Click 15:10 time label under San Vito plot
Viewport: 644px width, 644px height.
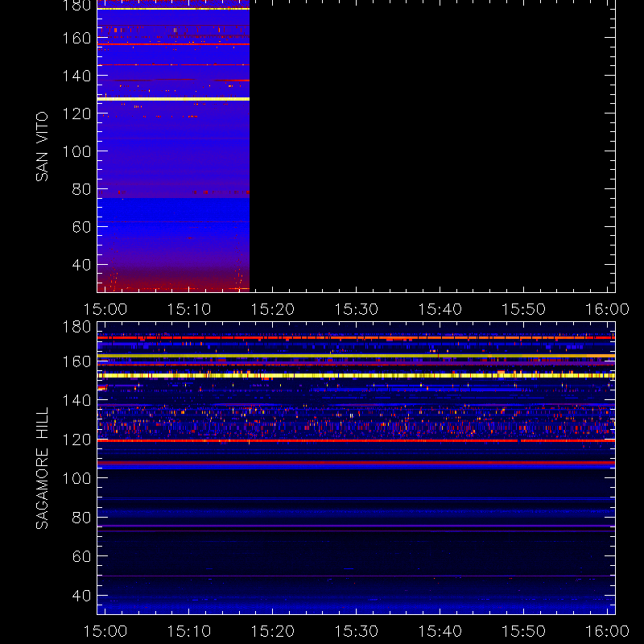pyautogui.click(x=189, y=309)
